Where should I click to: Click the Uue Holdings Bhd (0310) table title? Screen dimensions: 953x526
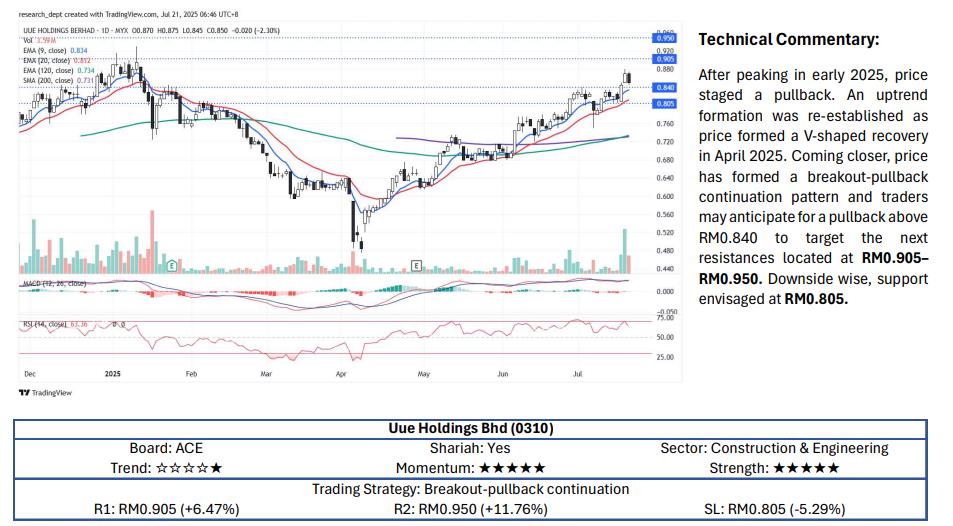(470, 429)
